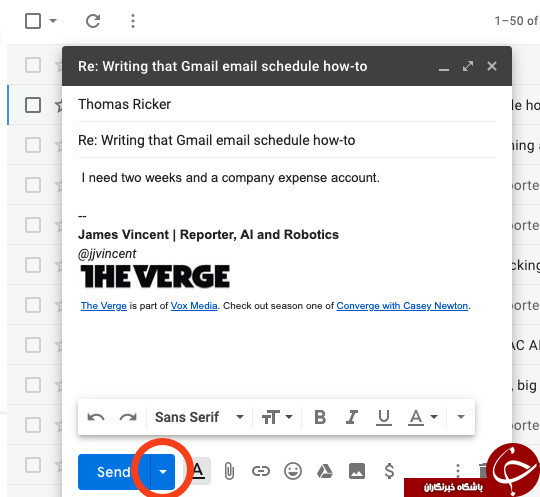Open the Sans Serif font dropdown

pyautogui.click(x=199, y=417)
